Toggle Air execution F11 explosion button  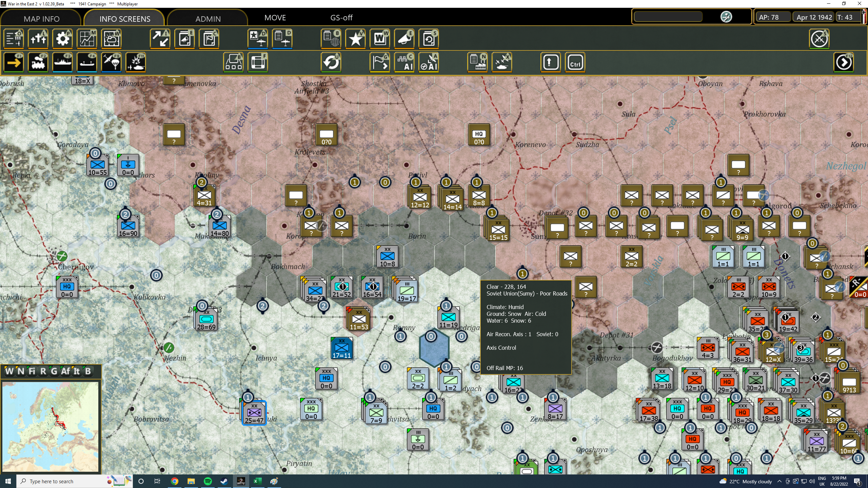click(136, 63)
